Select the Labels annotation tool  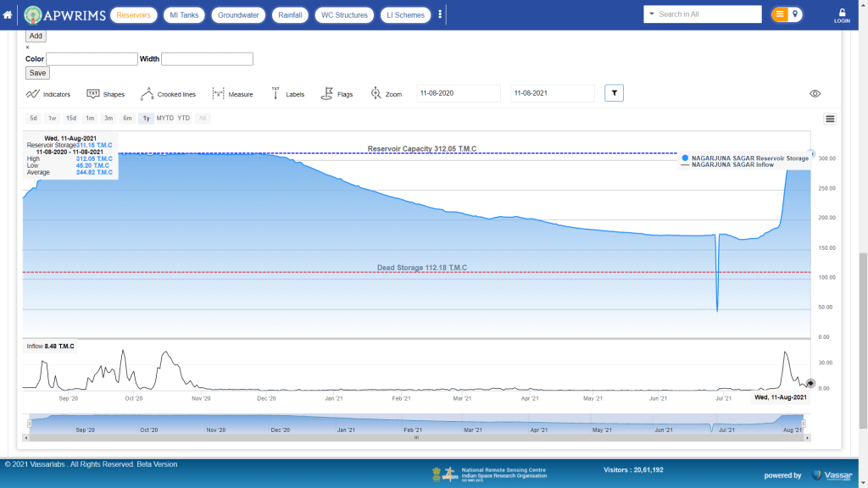(287, 94)
